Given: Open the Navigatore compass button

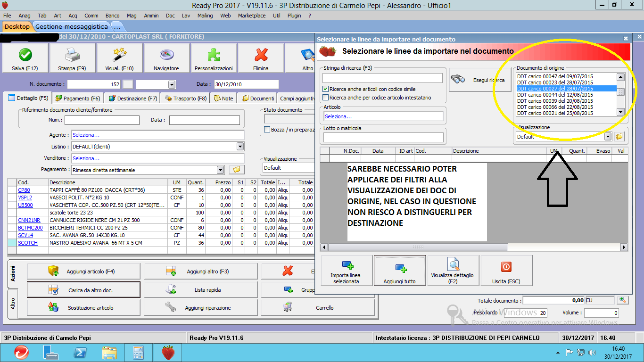Looking at the screenshot, I should tap(166, 58).
